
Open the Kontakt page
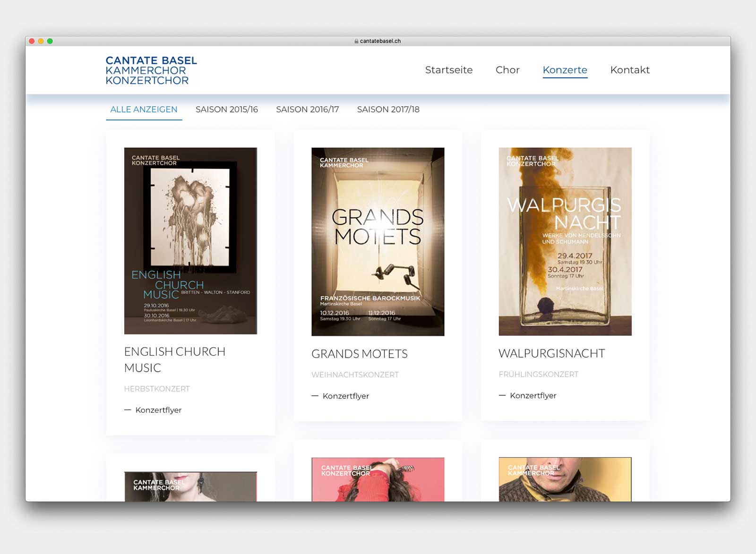click(630, 70)
